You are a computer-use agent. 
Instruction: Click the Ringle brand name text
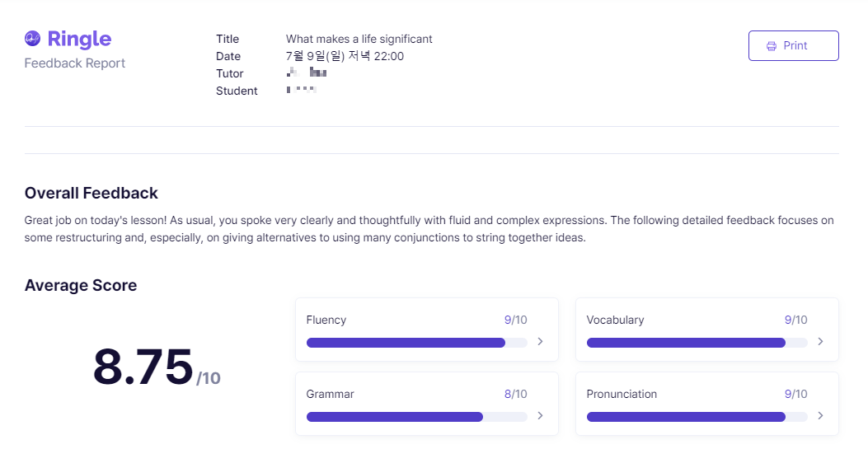point(79,39)
